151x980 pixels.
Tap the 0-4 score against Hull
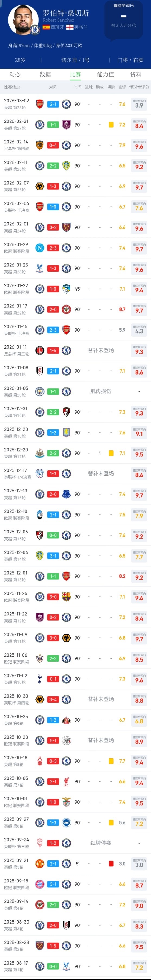coord(53,145)
